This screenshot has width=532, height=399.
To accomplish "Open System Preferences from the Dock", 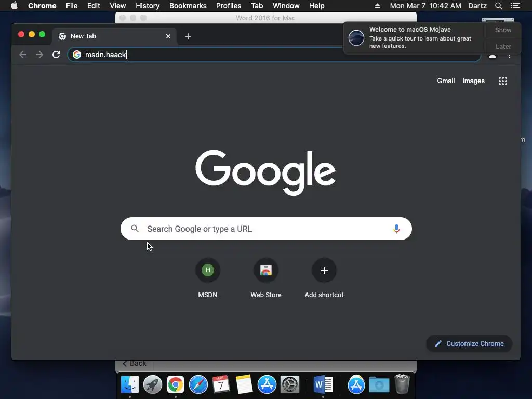I will pos(290,384).
